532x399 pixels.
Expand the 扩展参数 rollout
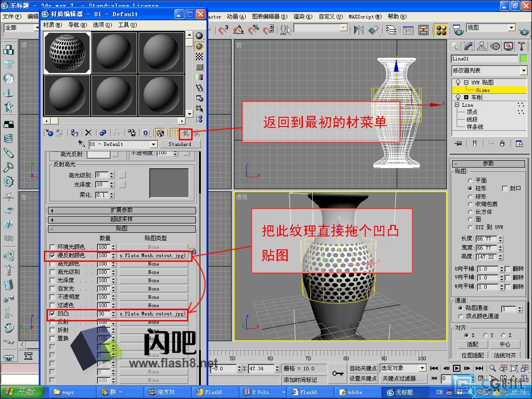(x=121, y=211)
